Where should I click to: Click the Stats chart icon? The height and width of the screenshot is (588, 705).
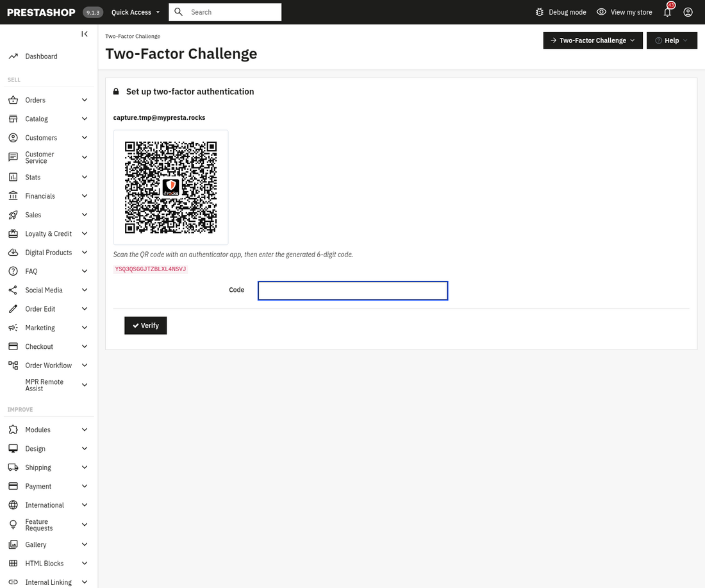point(13,177)
